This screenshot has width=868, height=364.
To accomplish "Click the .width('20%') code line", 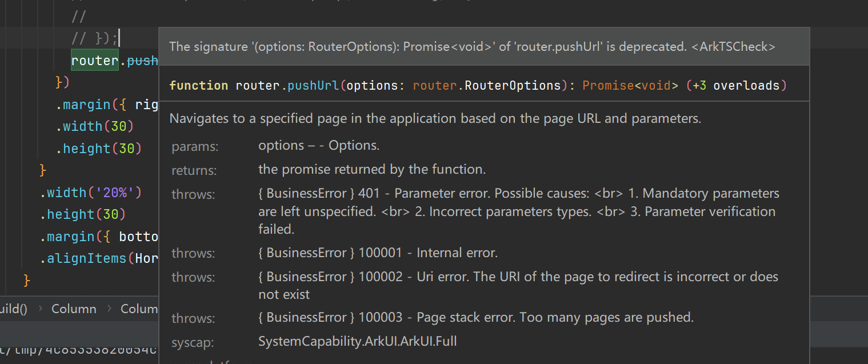I will pyautogui.click(x=90, y=193).
